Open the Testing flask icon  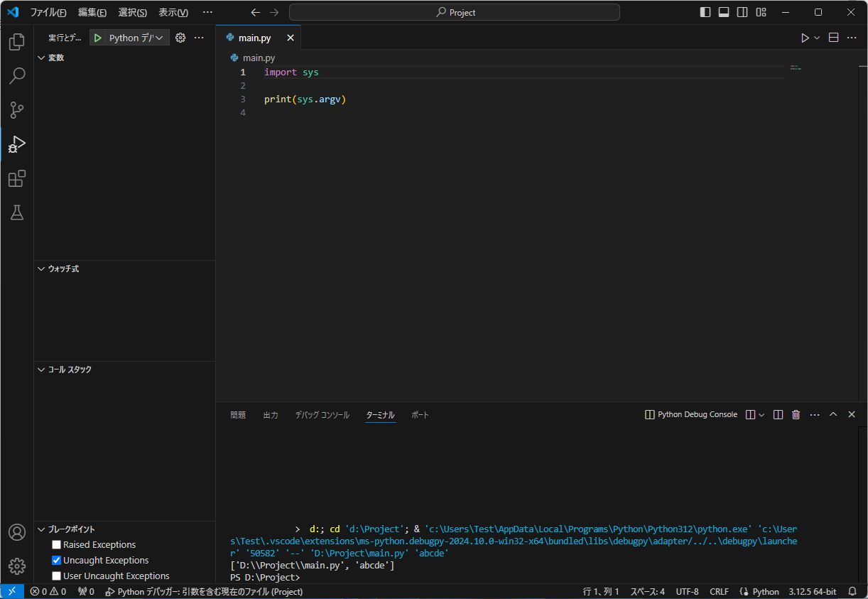click(x=17, y=212)
